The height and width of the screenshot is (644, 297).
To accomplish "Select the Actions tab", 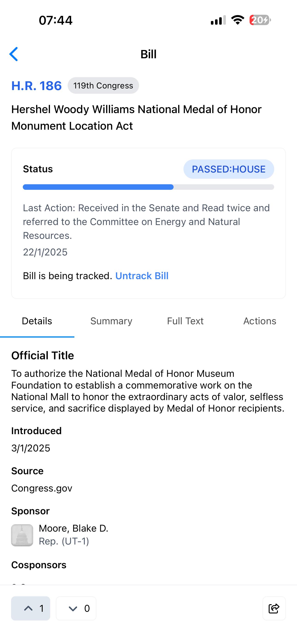I will 260,321.
